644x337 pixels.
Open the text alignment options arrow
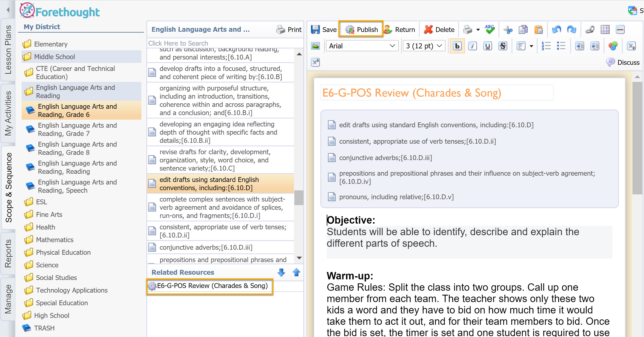[532, 46]
